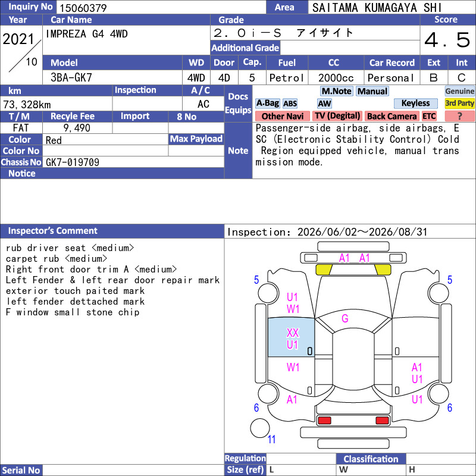Viewport: 476px width, 476px height.
Task: Select the 3rd Party yellow label
Action: [459, 103]
